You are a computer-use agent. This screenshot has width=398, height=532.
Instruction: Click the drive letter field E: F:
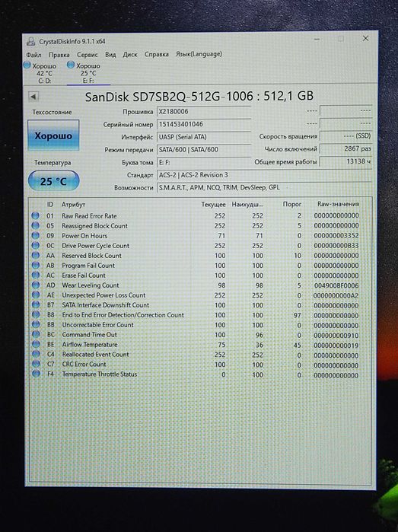pos(204,163)
